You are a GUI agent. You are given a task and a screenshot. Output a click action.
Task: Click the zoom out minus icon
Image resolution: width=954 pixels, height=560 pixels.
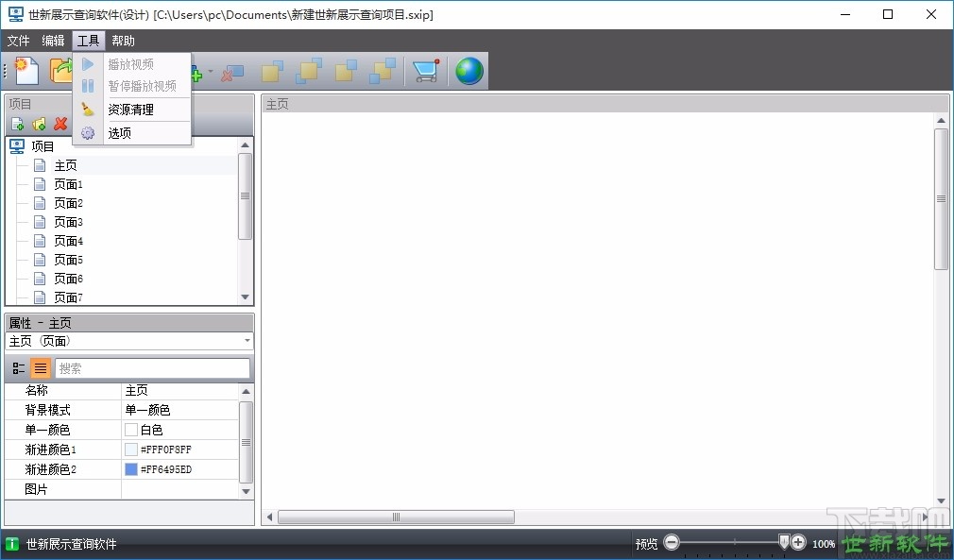(672, 542)
